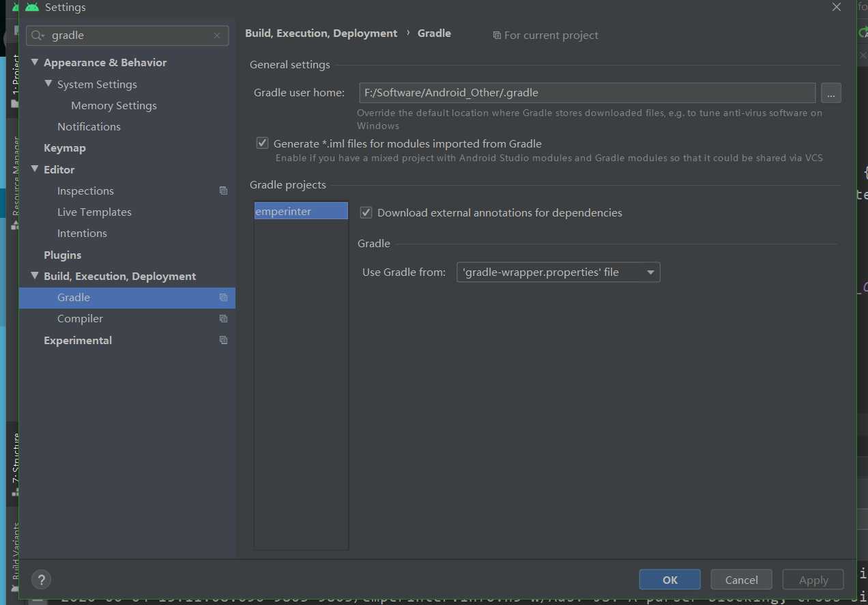Select the Editor tree label
This screenshot has width=868, height=605.
pyautogui.click(x=59, y=169)
